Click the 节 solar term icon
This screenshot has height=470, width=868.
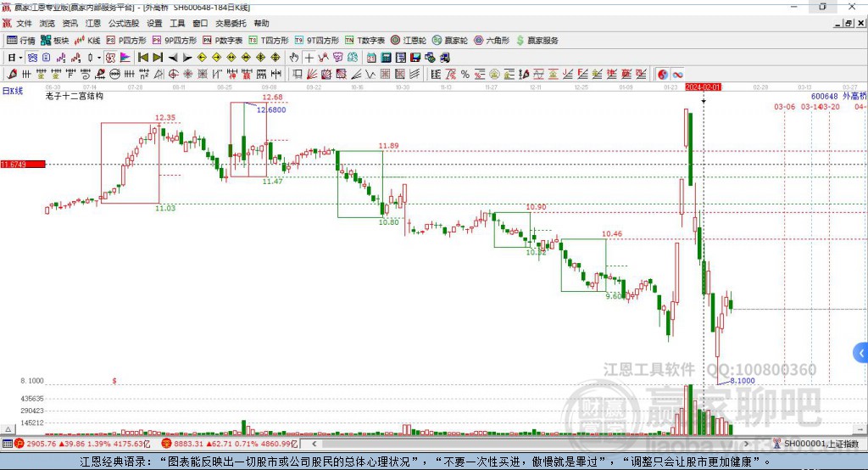[337, 58]
